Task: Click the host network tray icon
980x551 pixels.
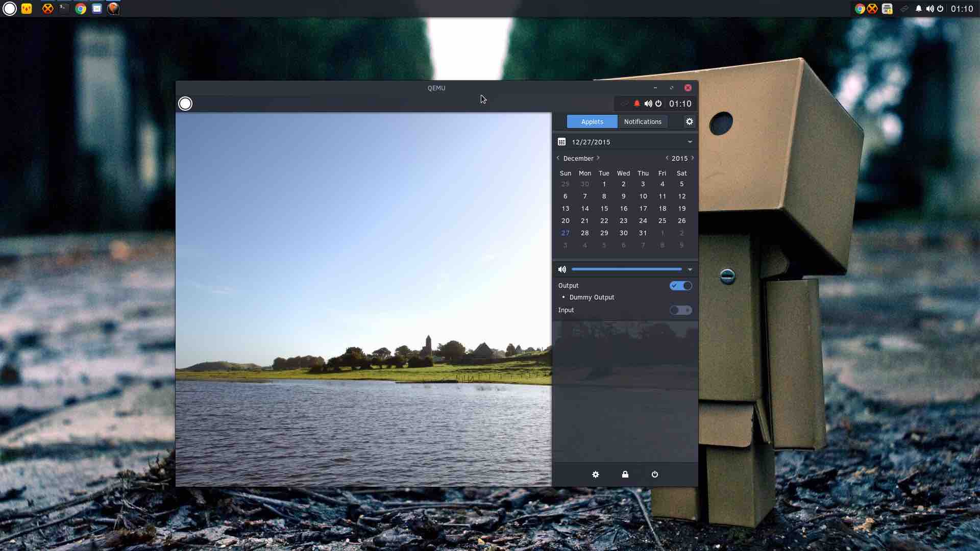Action: tap(904, 9)
